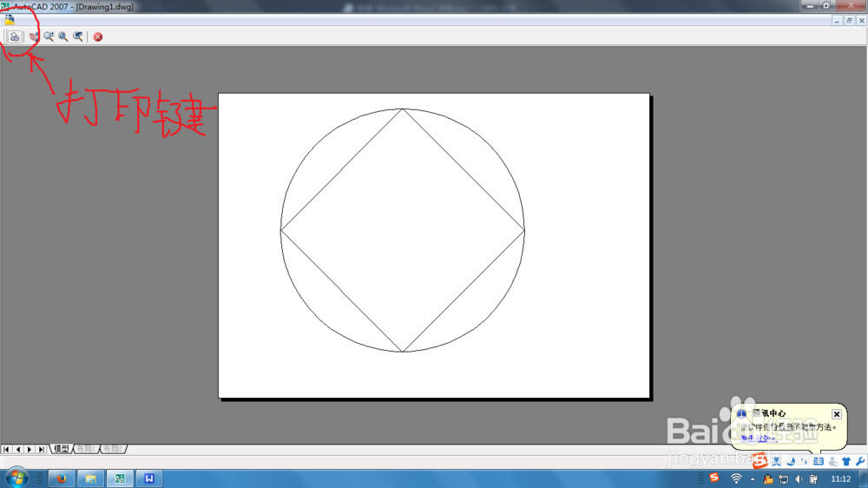Open the volume speaker tray icon
The width and height of the screenshot is (868, 488).
pyautogui.click(x=799, y=479)
